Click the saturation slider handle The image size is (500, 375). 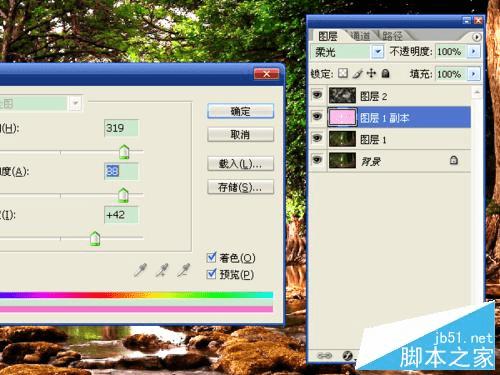pyautogui.click(x=123, y=195)
